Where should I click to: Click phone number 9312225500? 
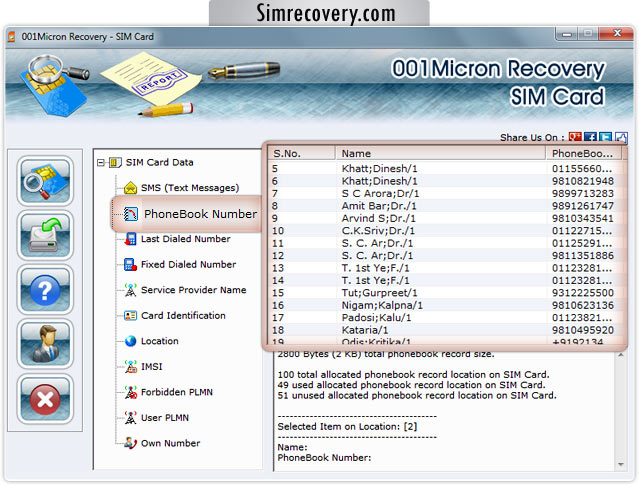pyautogui.click(x=583, y=293)
